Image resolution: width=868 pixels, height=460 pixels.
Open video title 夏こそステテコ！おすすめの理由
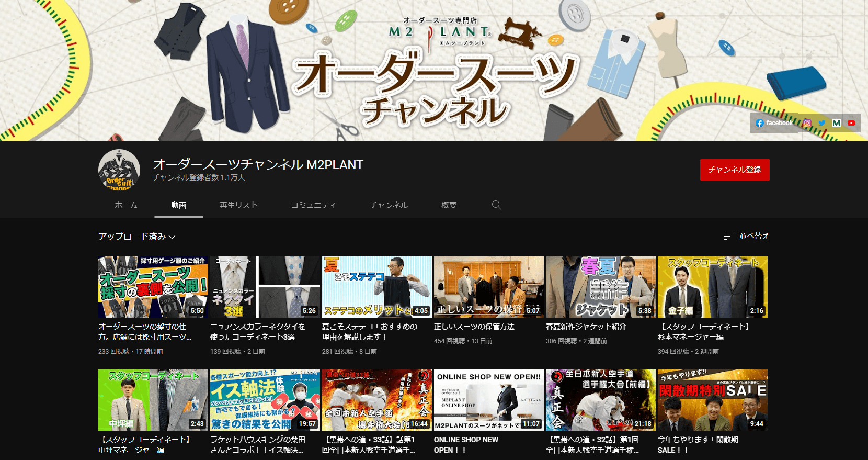[x=370, y=332]
